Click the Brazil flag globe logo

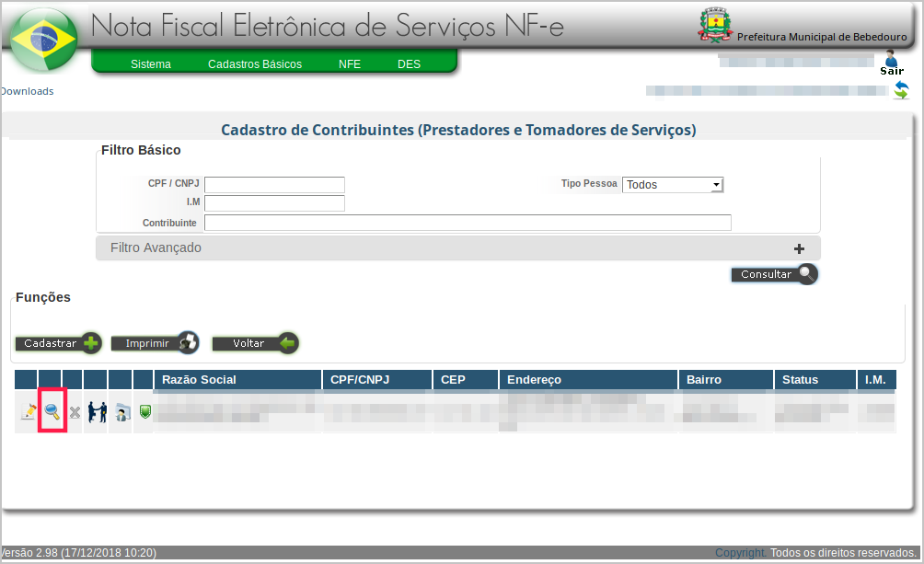[x=44, y=39]
